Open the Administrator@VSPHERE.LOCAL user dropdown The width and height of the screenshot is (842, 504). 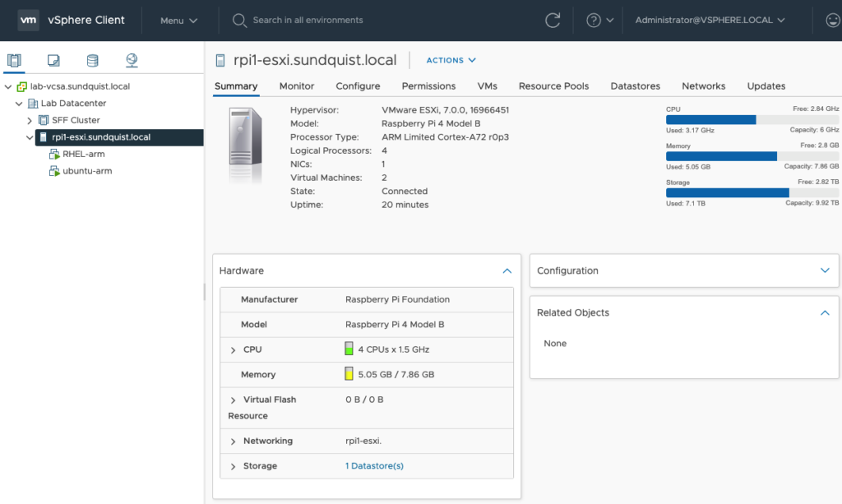pyautogui.click(x=710, y=21)
